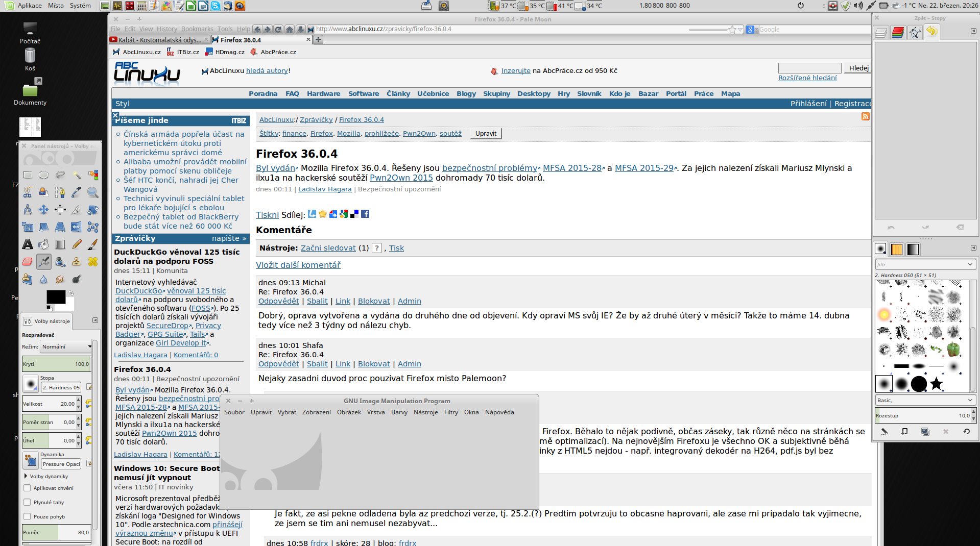Open tab menu of the tool options dock
The width and height of the screenshot is (980, 546).
[95, 320]
